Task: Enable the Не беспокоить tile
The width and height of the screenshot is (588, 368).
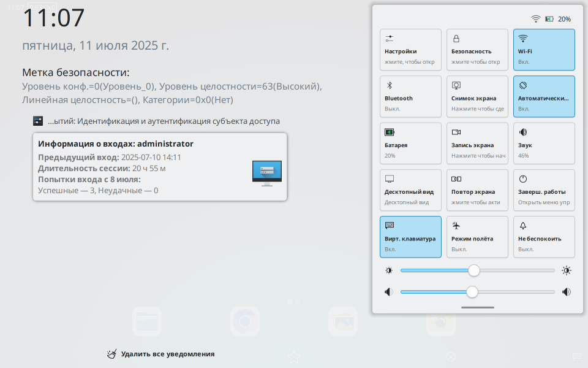Action: pyautogui.click(x=544, y=237)
